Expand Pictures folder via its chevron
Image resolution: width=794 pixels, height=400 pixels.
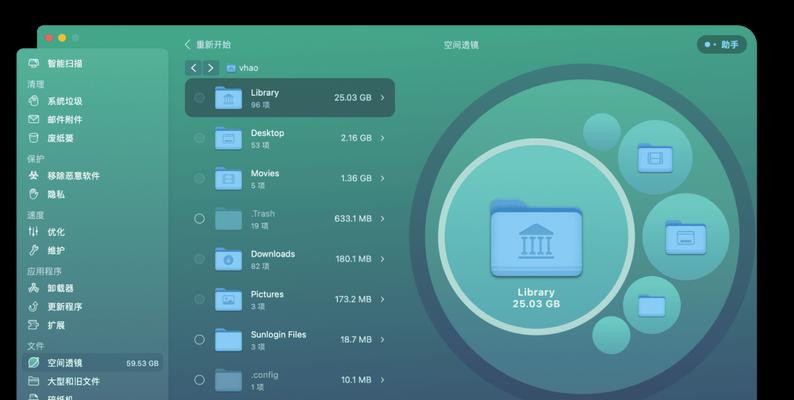coord(382,299)
